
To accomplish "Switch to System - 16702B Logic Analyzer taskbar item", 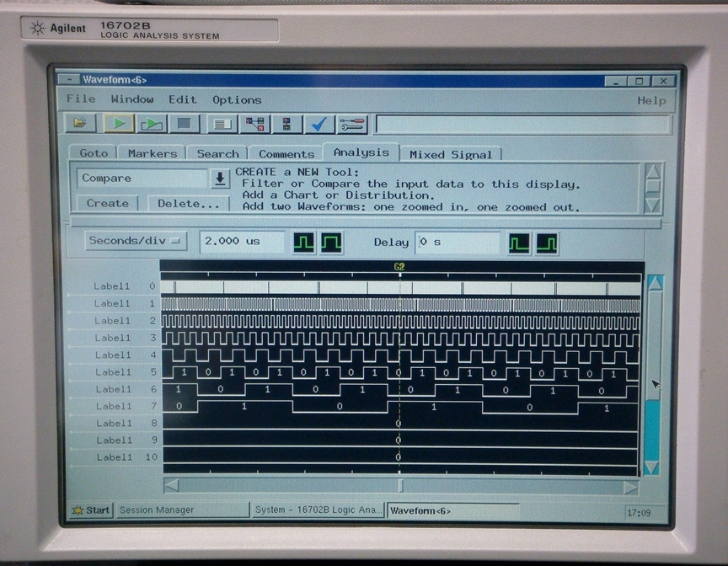I will click(318, 510).
